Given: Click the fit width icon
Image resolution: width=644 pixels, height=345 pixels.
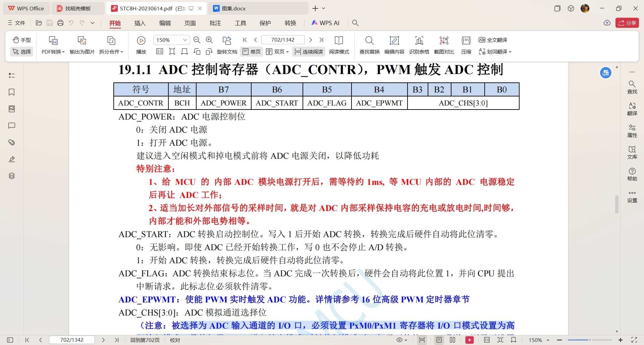Looking at the screenshot, I should point(184,51).
